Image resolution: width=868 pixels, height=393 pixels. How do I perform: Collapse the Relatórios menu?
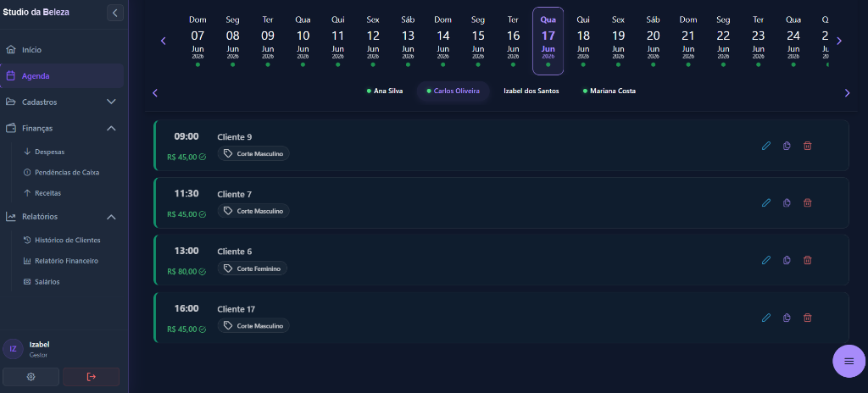click(61, 217)
